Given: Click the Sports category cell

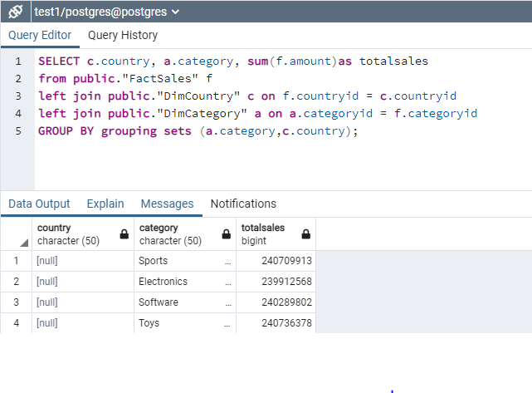Looking at the screenshot, I should point(185,261).
